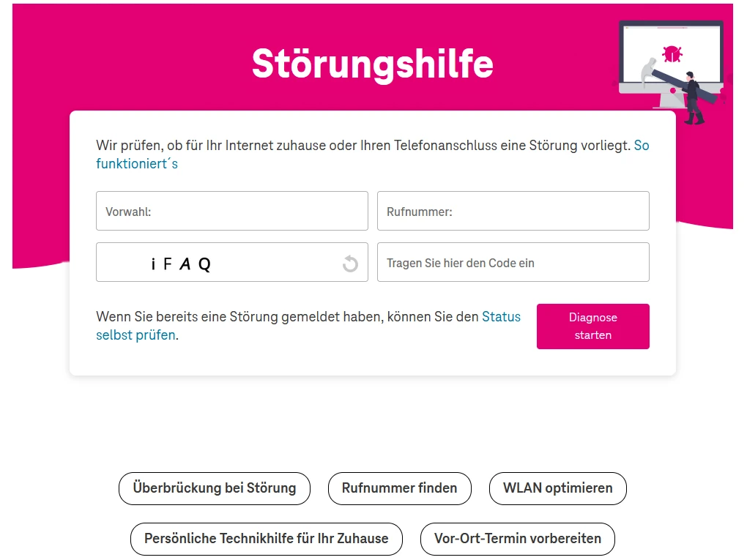Image resolution: width=747 pixels, height=560 pixels.
Task: Click the code entry field
Action: point(513,262)
